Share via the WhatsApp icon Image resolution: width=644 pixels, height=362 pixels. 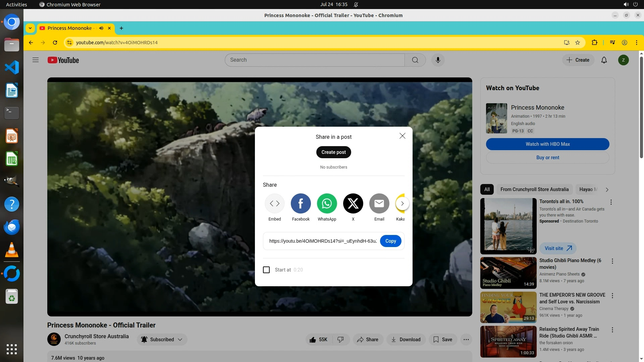point(327,203)
